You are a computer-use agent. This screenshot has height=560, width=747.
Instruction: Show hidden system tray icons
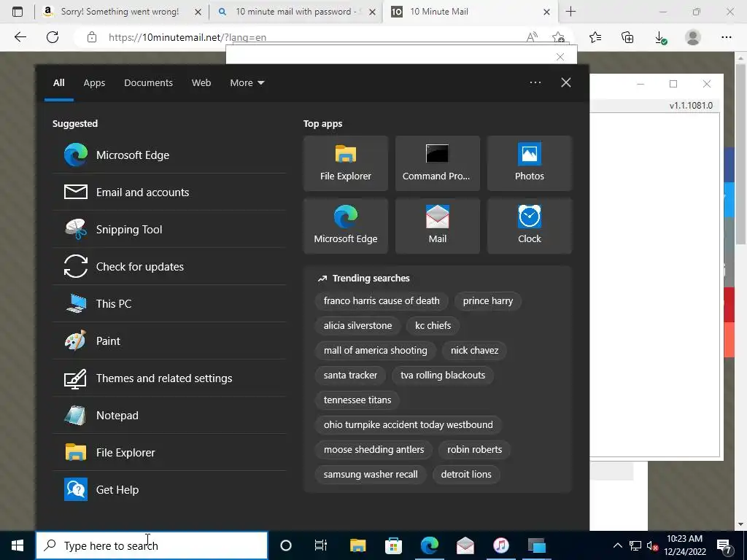(x=617, y=545)
